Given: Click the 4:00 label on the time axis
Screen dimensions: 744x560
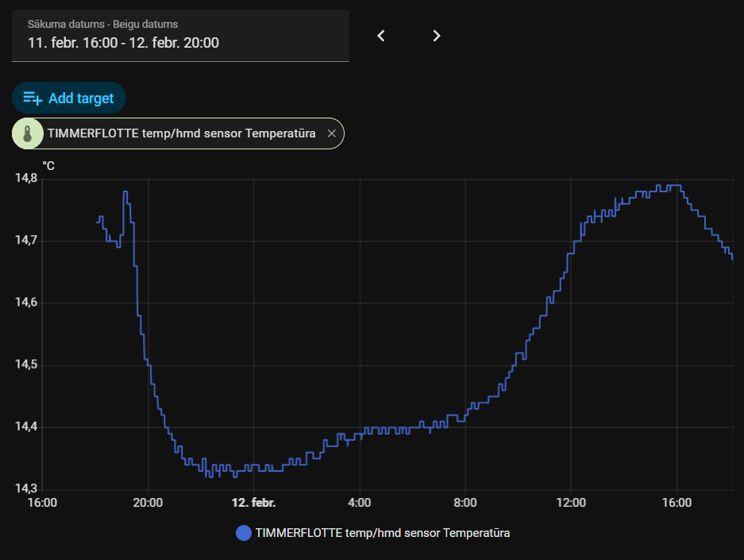Looking at the screenshot, I should [360, 503].
